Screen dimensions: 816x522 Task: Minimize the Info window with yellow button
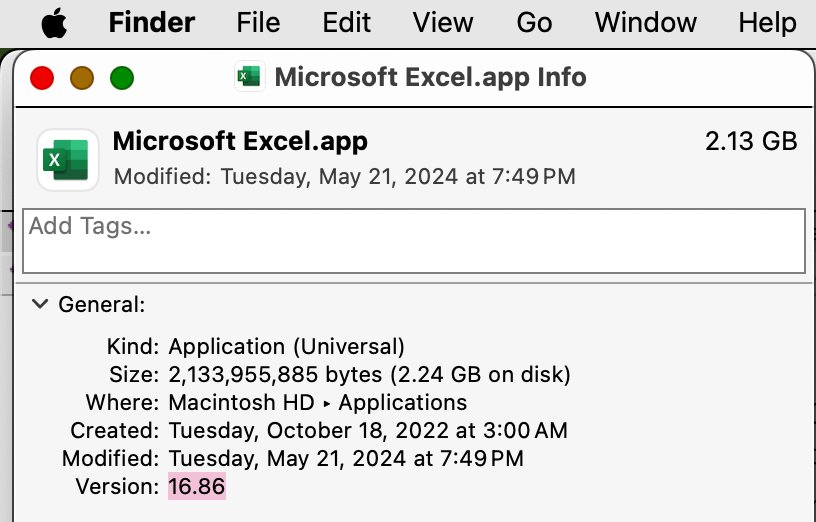(x=82, y=77)
